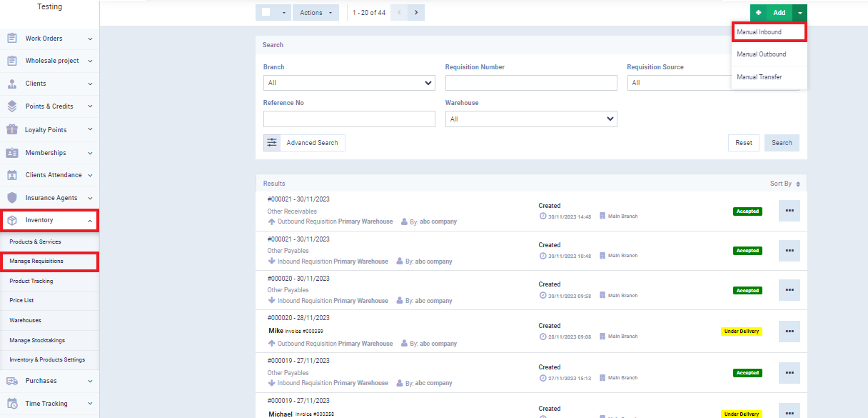Screen dimensions: 868x418
Task: Click the Insurance Agents shield icon
Action: tap(12, 198)
